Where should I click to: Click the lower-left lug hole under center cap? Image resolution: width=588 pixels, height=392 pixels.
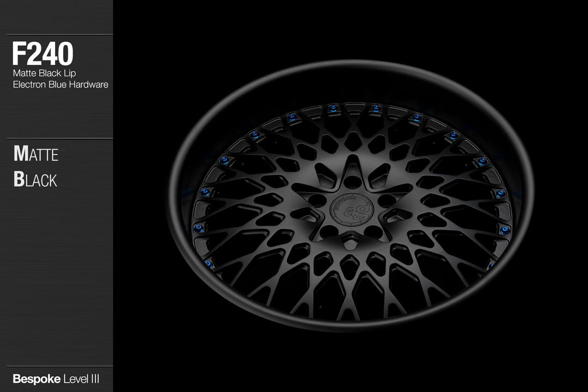click(x=329, y=231)
